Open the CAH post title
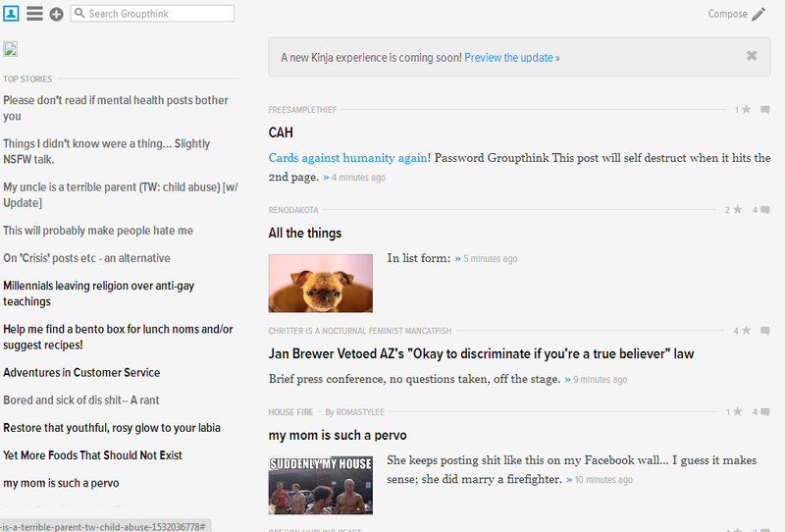785x532 pixels. click(x=281, y=133)
